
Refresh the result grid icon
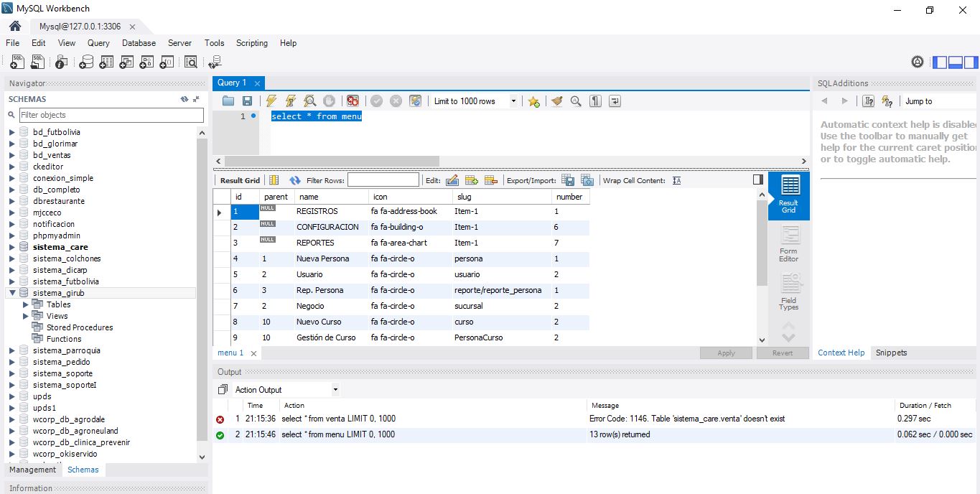[x=295, y=180]
